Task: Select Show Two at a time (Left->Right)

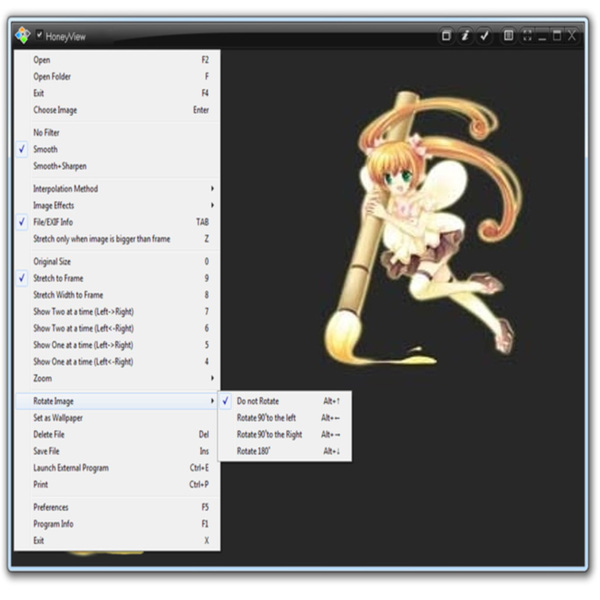Action: point(118,312)
